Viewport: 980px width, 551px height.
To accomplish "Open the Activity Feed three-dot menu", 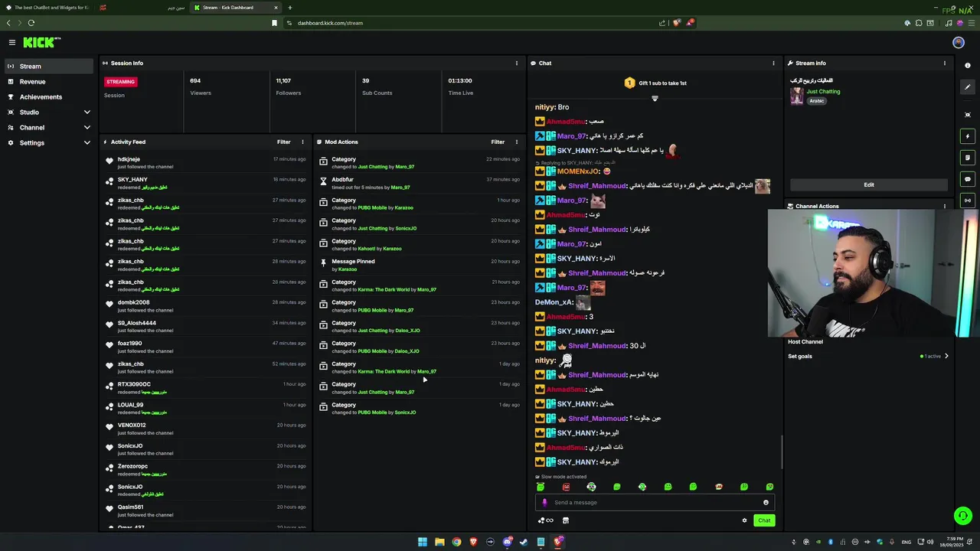I will pyautogui.click(x=302, y=142).
